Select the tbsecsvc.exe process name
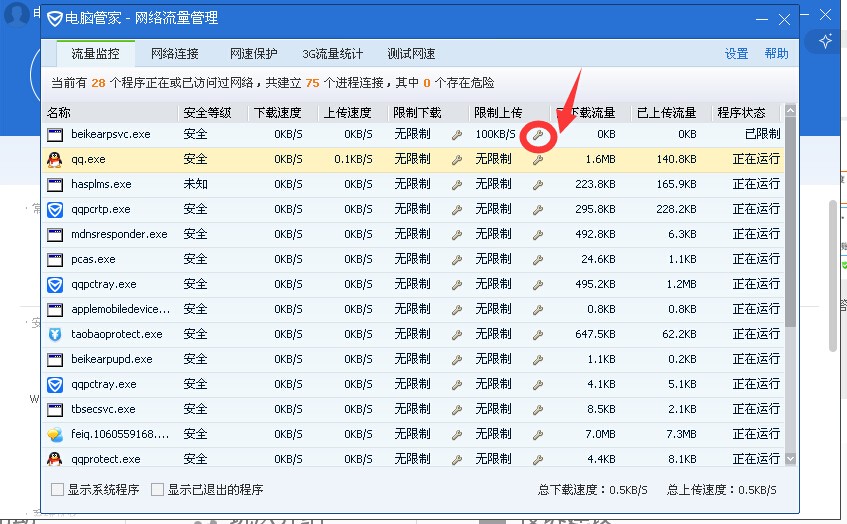This screenshot has height=524, width=847. tap(103, 409)
